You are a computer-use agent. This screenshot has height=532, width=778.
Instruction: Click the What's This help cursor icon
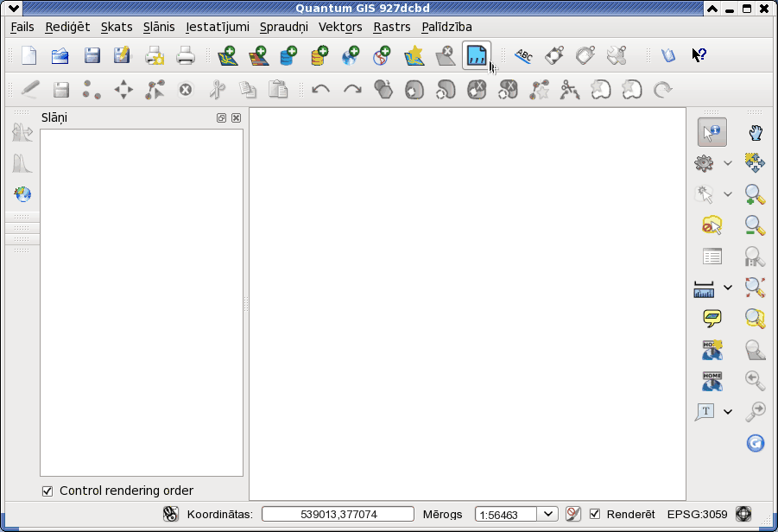pos(699,55)
